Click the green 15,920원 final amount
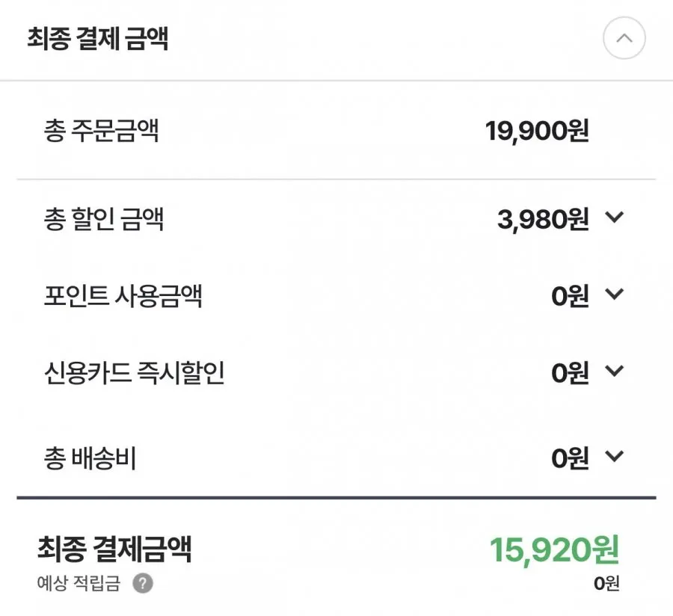Screen dimensions: 673x616 coord(555,549)
